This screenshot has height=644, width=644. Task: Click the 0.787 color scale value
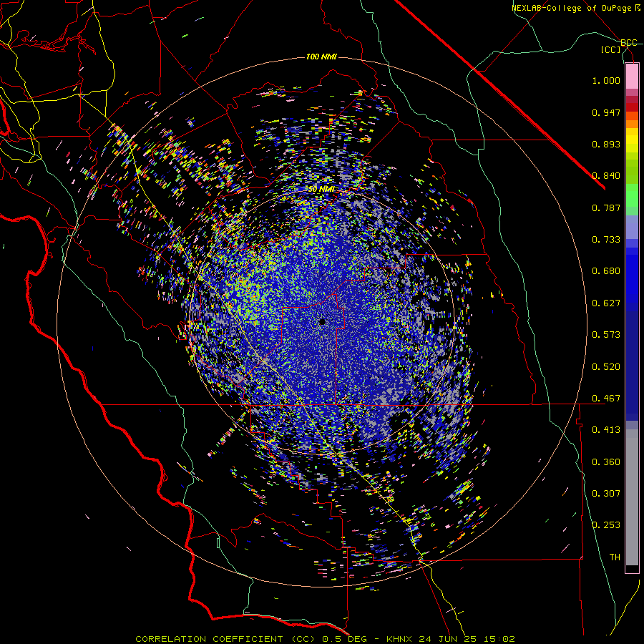[x=606, y=208]
